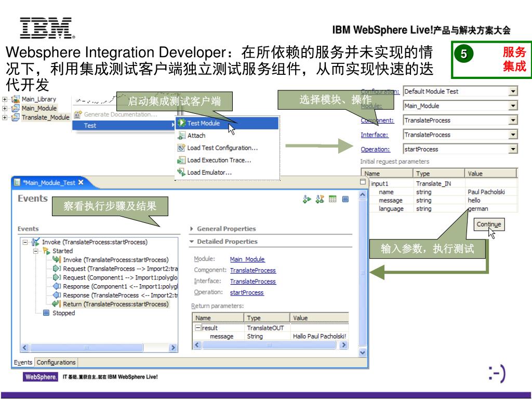The height and width of the screenshot is (399, 532).
Task: Click the Main_Library project icon
Action: [x=15, y=99]
